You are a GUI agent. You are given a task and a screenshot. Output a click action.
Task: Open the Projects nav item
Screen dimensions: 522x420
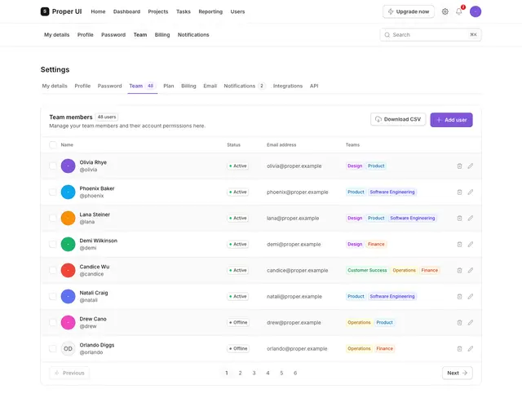point(157,11)
